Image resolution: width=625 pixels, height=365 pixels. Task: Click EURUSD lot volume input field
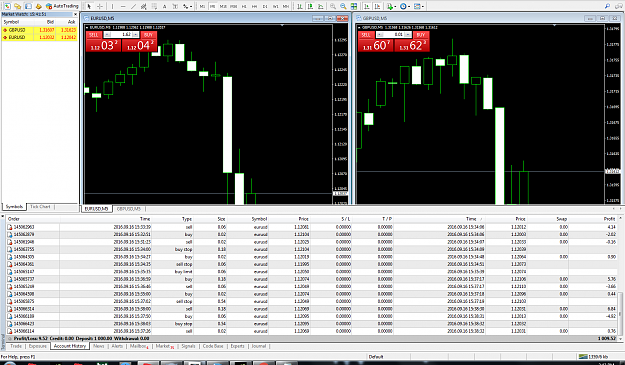click(x=122, y=35)
